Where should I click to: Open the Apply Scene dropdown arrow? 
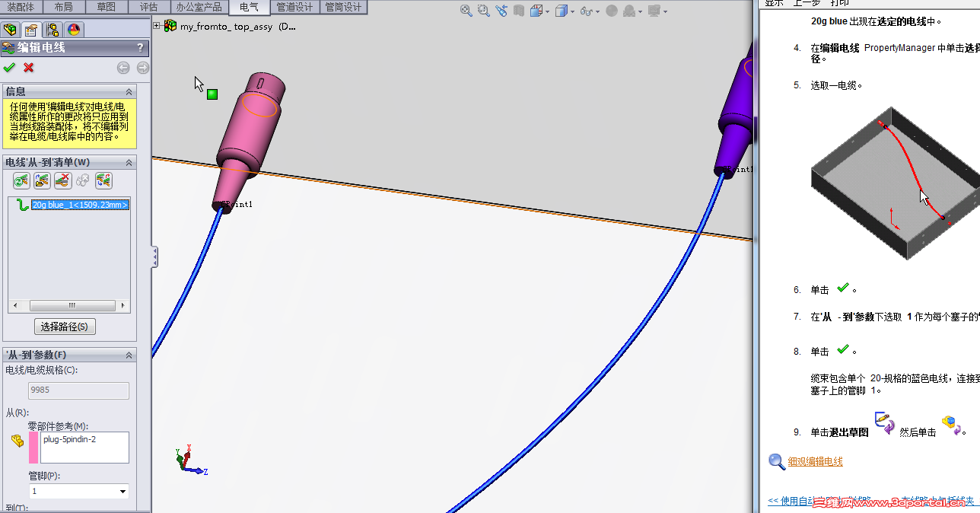point(640,11)
